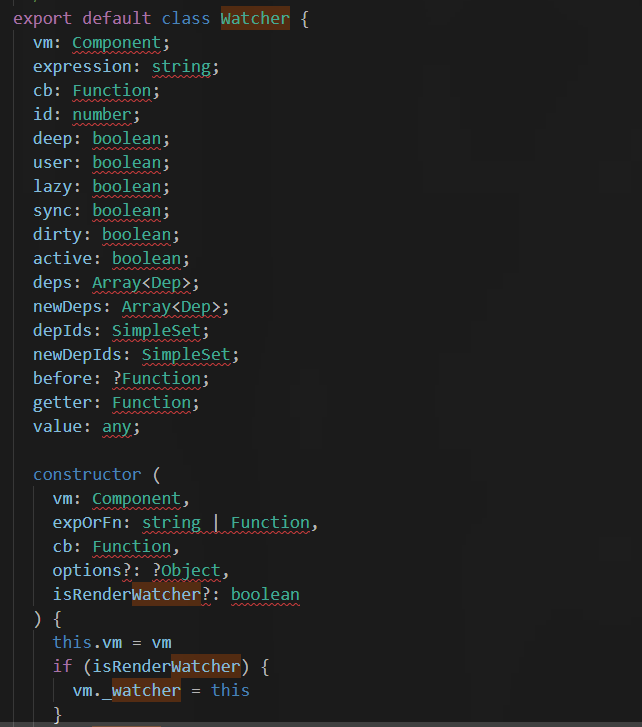Click the Watcher class name in declaration
The height and width of the screenshot is (727, 642).
tap(255, 18)
